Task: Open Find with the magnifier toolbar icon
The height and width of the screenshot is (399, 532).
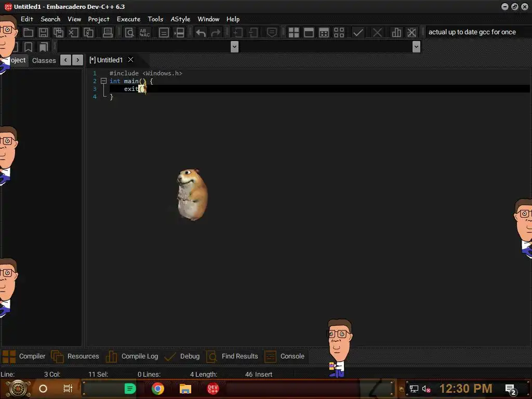Action: (x=129, y=33)
